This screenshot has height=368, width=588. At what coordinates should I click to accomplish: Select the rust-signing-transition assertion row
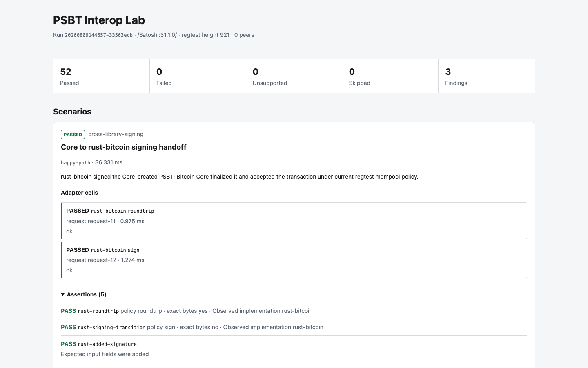[x=294, y=327]
